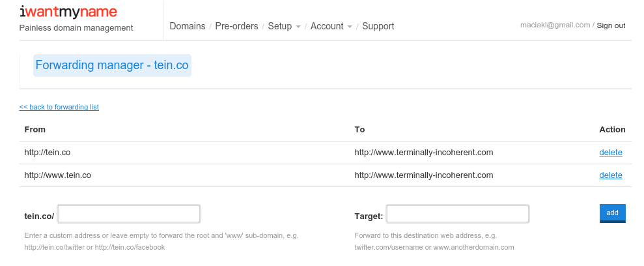Focus the Target address input field
The width and height of the screenshot is (644, 266).
pyautogui.click(x=457, y=214)
